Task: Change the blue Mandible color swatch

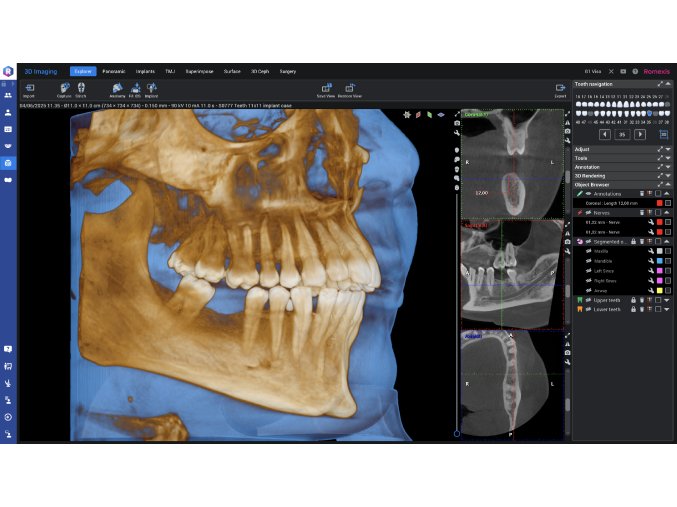Action: click(659, 261)
